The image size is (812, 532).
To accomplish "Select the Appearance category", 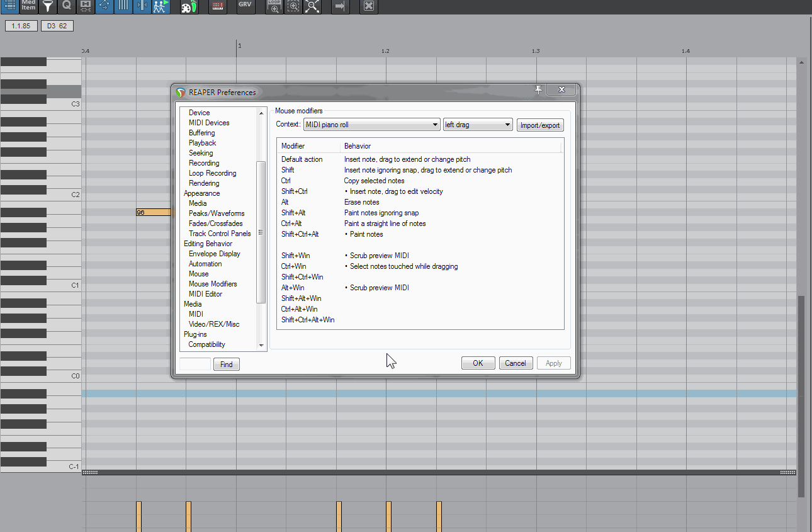I will click(x=202, y=193).
